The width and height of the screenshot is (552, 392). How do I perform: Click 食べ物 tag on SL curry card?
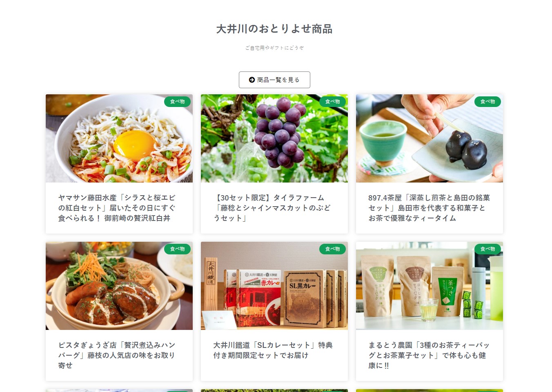click(x=332, y=249)
